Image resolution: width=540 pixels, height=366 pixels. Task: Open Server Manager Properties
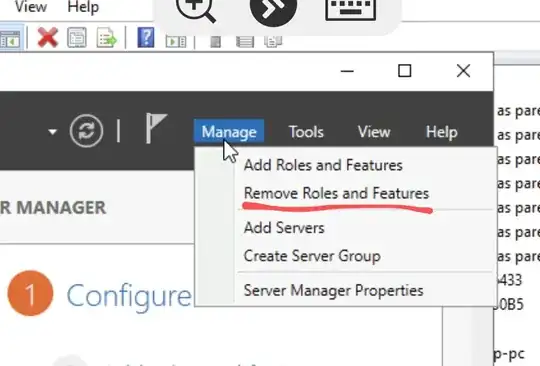tap(333, 290)
